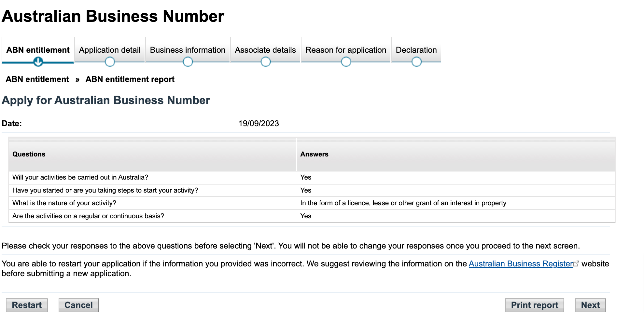Switch to the ABN entitlement tab
644x324 pixels.
pyautogui.click(x=38, y=50)
